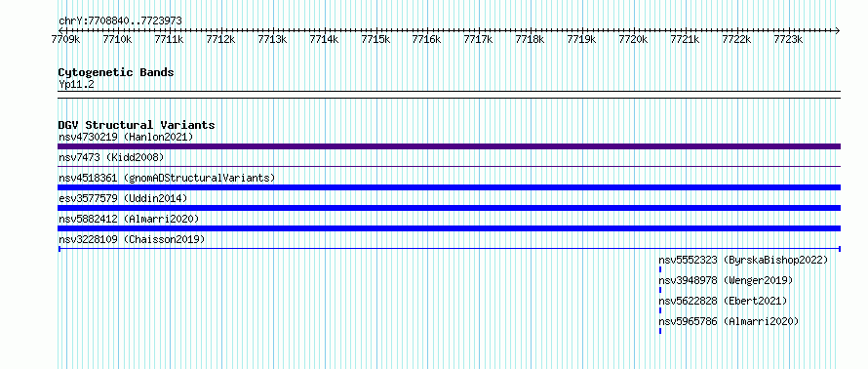Select small blue marker under nsv5622828
Viewport: 868px width, 369px height.
pos(660,310)
